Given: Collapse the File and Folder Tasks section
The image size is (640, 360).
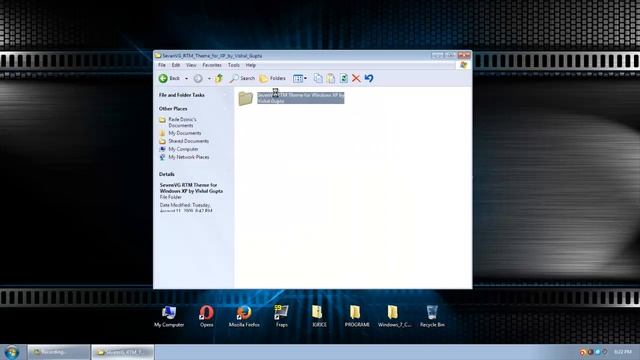Looking at the screenshot, I should point(225,95).
